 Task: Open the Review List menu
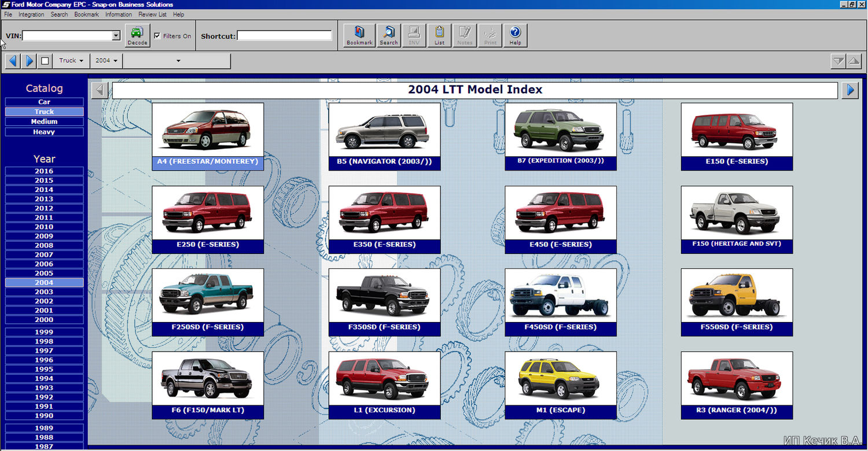point(152,14)
